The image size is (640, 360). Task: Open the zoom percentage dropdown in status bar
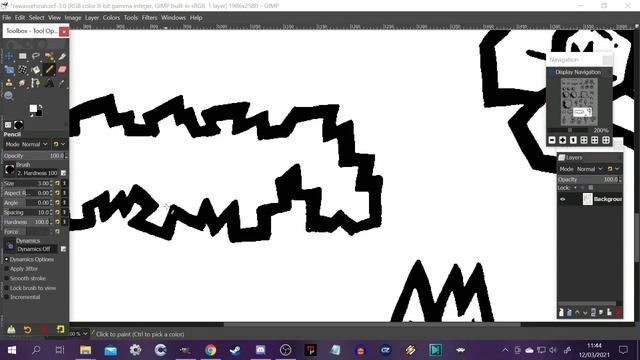(x=85, y=334)
